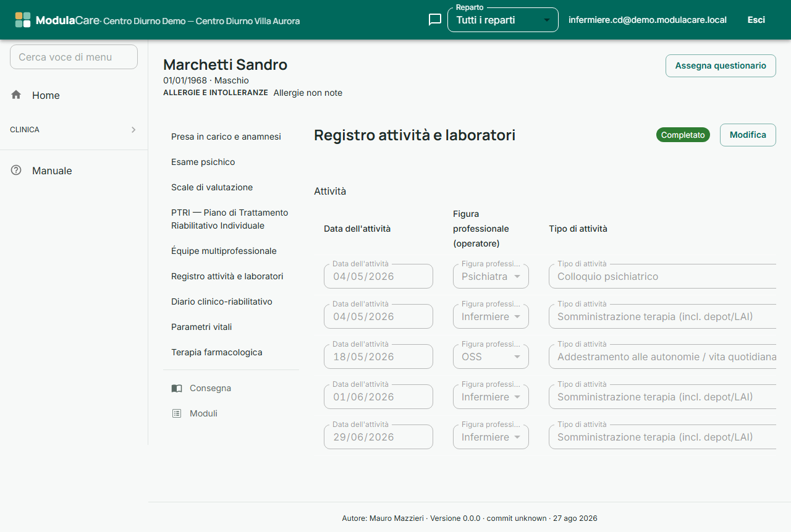
Task: Open the Manuale help icon
Action: point(16,170)
